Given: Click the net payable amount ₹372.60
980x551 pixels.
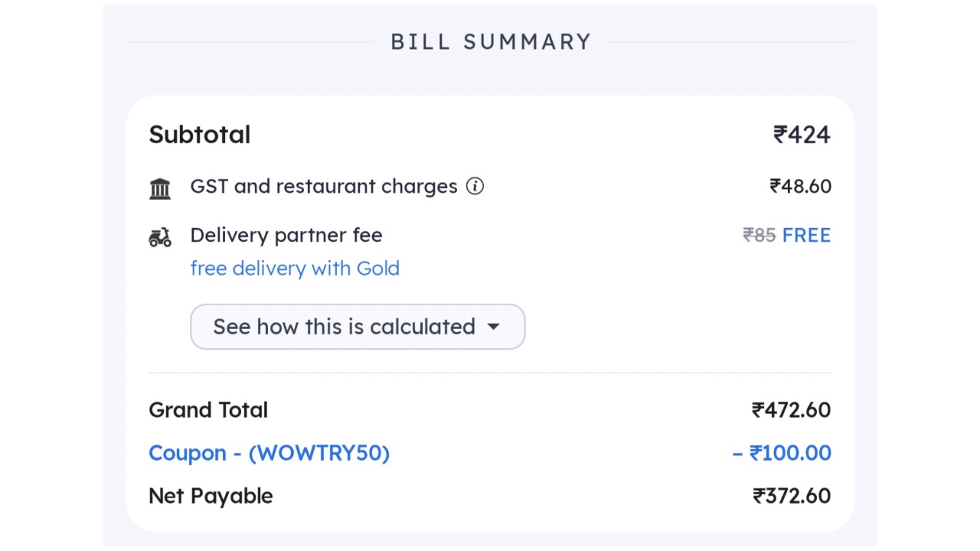Looking at the screenshot, I should 792,496.
